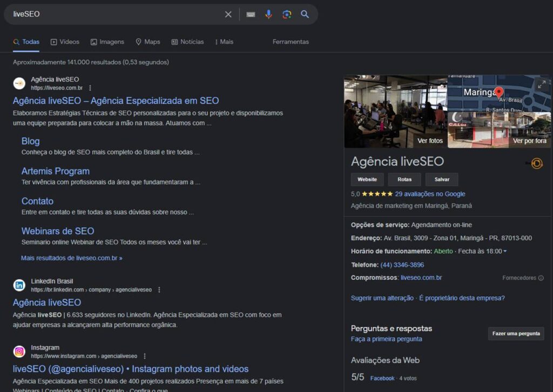Clear the search query with the X icon
The image size is (553, 392).
228,15
